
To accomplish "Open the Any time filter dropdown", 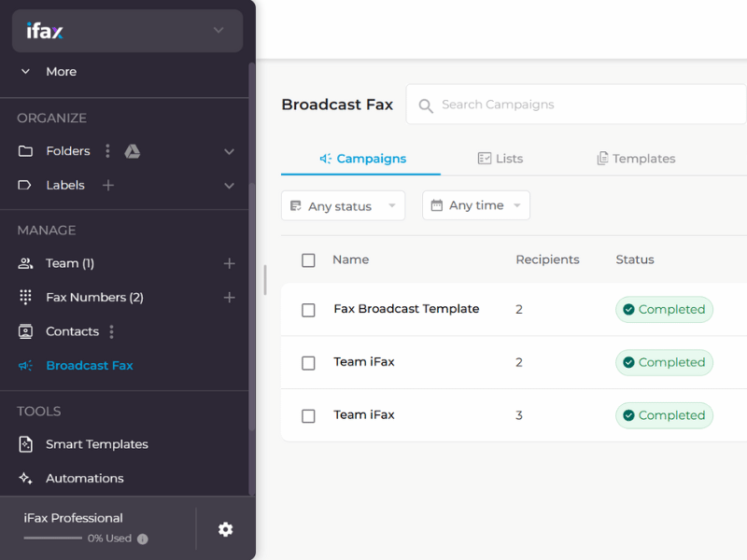I will pos(475,205).
